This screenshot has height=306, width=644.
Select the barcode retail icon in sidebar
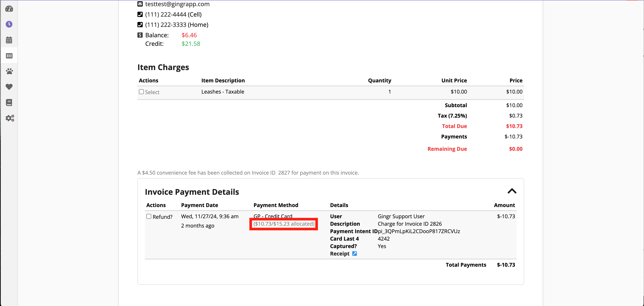[x=9, y=56]
